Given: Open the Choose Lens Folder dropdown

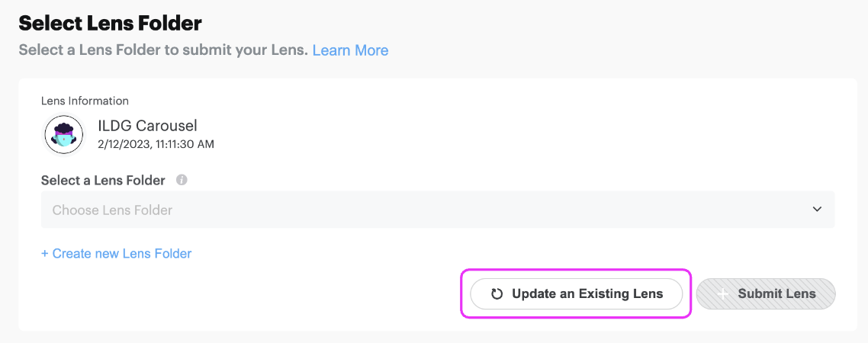Looking at the screenshot, I should [437, 210].
